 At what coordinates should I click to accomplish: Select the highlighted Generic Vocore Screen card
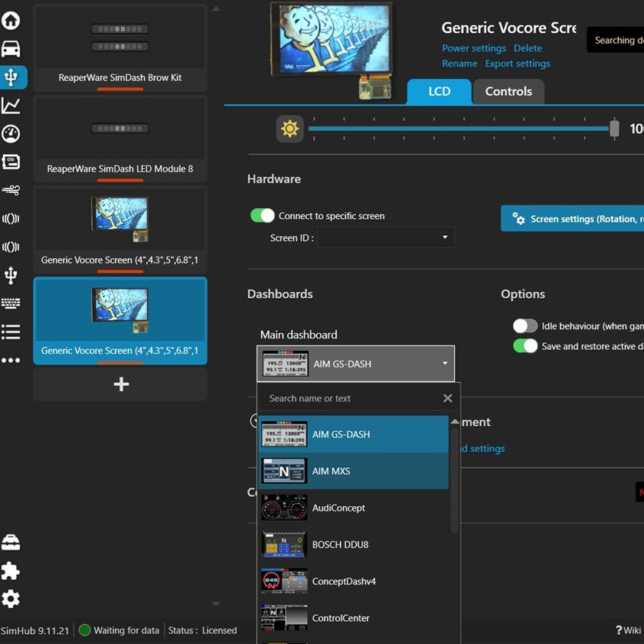(120, 321)
